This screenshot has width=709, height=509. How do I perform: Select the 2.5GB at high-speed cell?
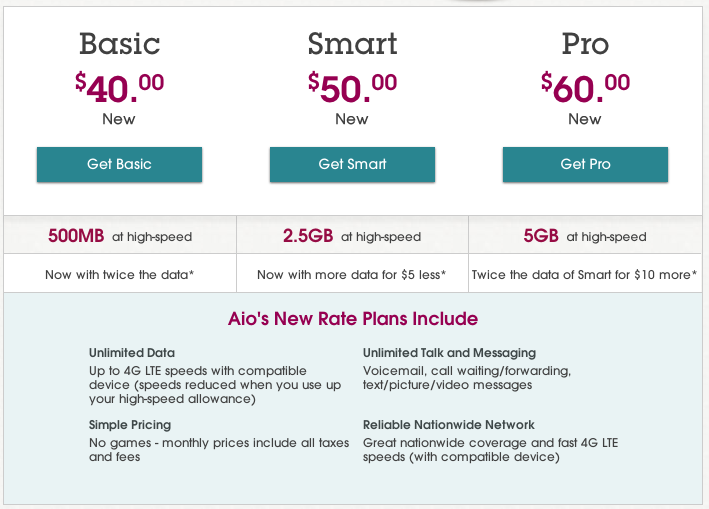pyautogui.click(x=352, y=237)
